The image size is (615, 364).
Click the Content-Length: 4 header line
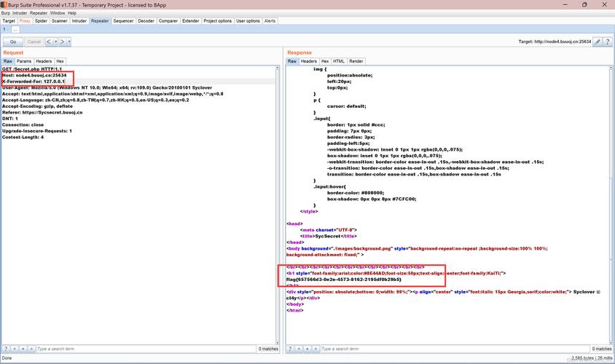(x=23, y=137)
